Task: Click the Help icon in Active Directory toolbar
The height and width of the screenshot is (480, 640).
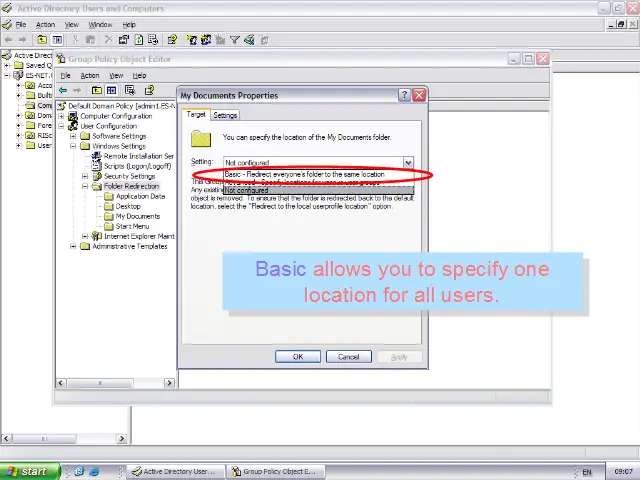Action: click(x=172, y=40)
